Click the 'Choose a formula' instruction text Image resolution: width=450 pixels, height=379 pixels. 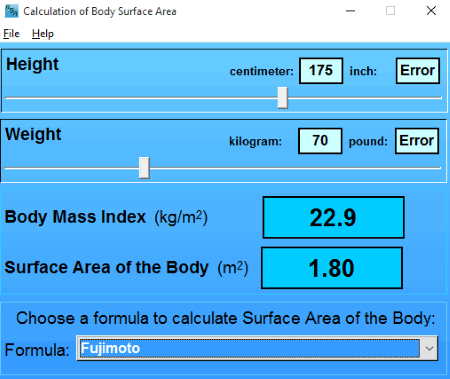click(226, 318)
